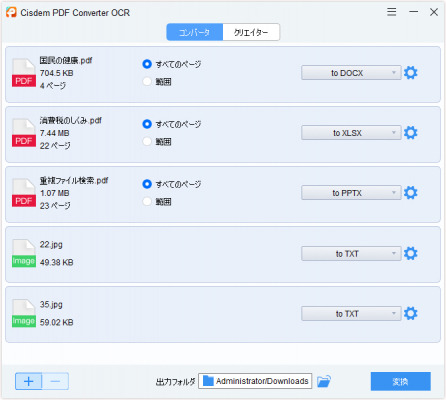Browse output folder with the open-folder icon
The width and height of the screenshot is (446, 400).
[x=324, y=381]
